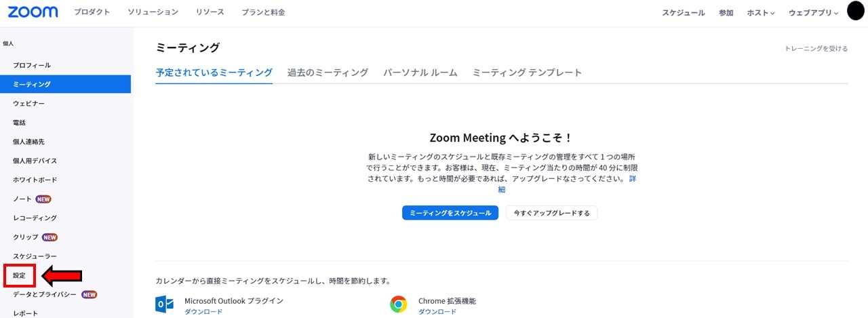Open 設定 in the sidebar
The image size is (868, 318).
click(x=19, y=275)
